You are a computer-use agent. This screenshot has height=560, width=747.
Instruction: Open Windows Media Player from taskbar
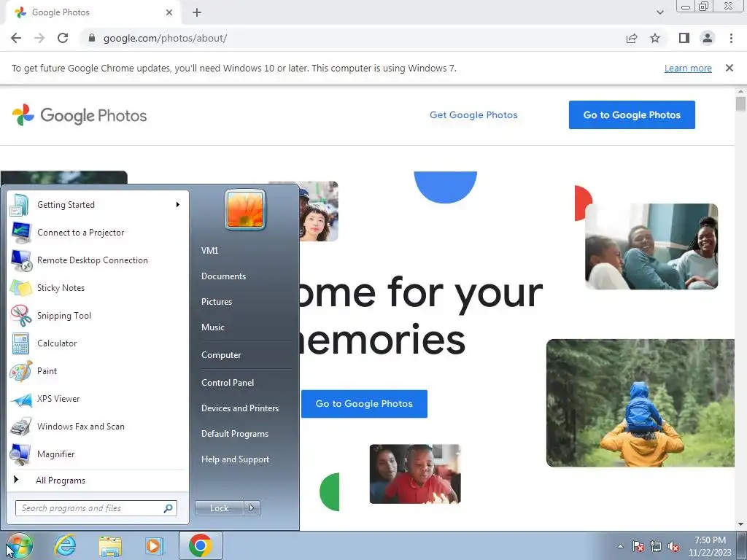point(154,545)
